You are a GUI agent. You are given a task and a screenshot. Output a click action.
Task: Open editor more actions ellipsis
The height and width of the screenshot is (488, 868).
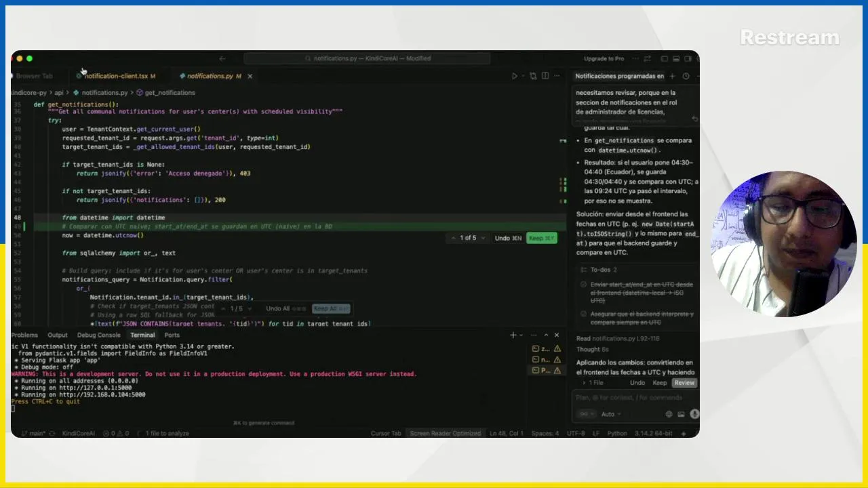557,76
